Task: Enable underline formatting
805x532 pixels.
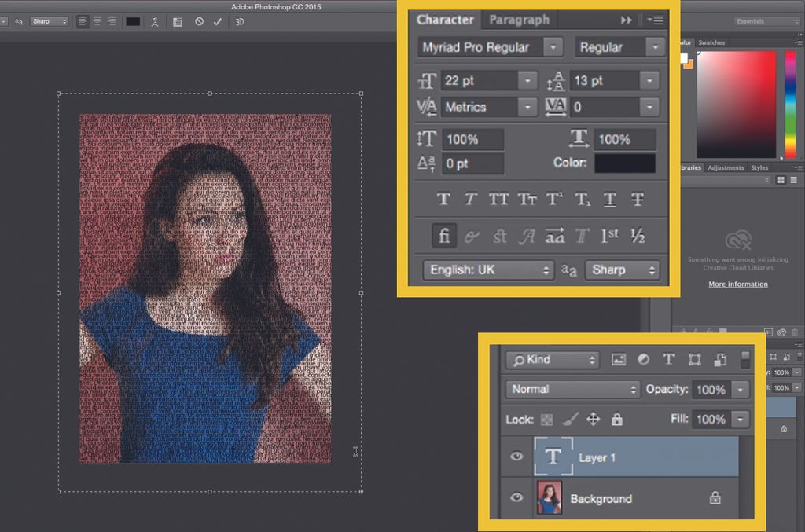Action: click(609, 199)
